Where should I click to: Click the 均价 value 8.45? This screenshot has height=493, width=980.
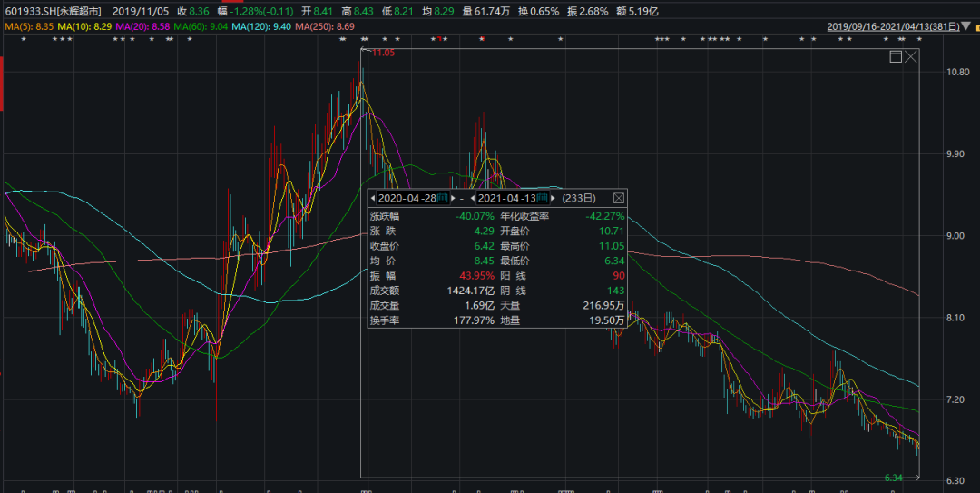pos(485,261)
